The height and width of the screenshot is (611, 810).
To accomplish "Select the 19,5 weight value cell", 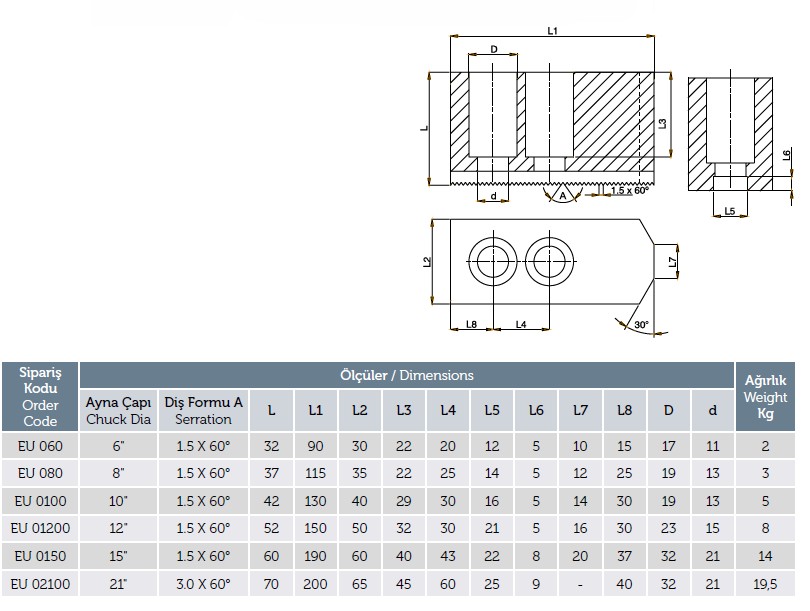I will (766, 583).
